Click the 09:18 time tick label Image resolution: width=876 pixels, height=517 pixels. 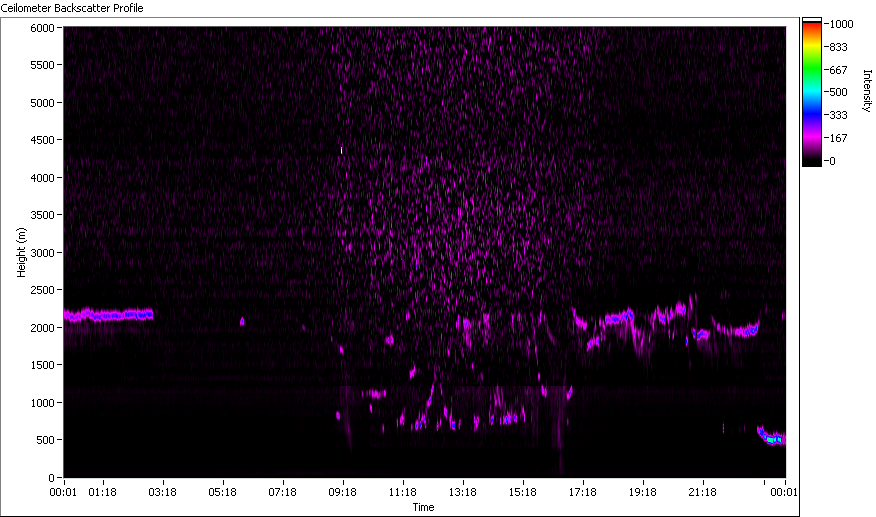[x=342, y=492]
